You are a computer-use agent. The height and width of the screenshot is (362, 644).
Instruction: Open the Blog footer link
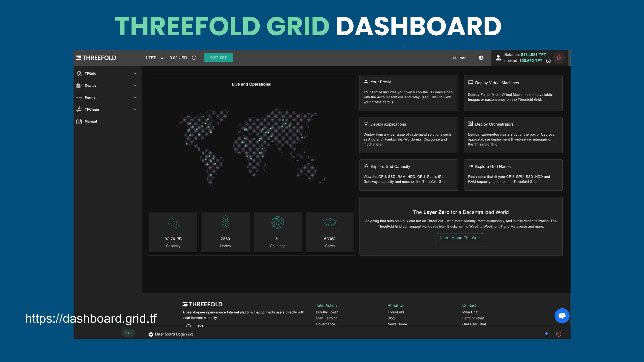391,318
